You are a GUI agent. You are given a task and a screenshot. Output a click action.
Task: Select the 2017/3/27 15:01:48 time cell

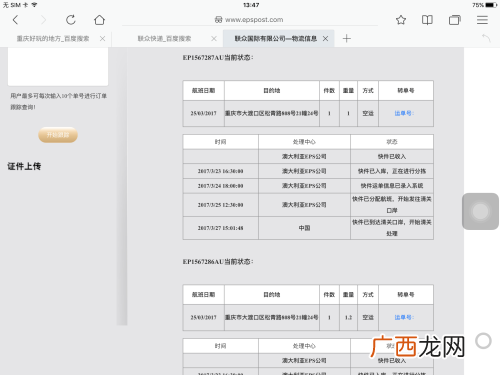click(x=220, y=228)
